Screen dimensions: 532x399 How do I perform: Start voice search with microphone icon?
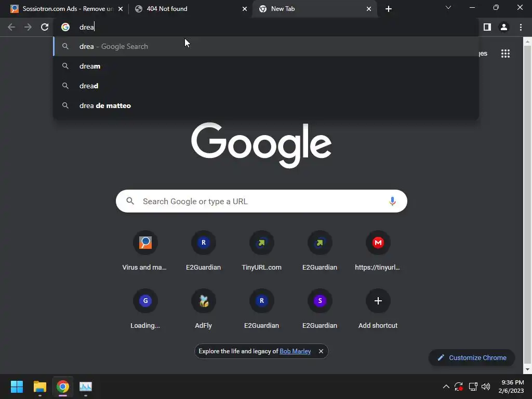pos(392,201)
